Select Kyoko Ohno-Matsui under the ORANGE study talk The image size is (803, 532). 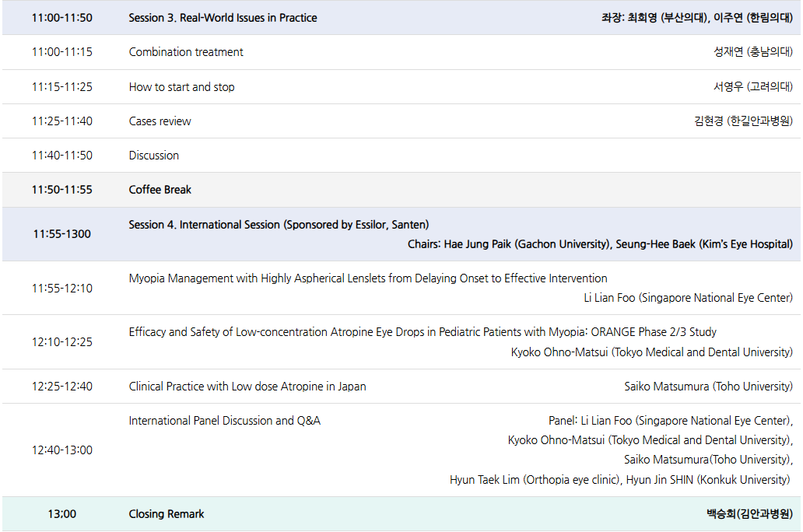(651, 352)
